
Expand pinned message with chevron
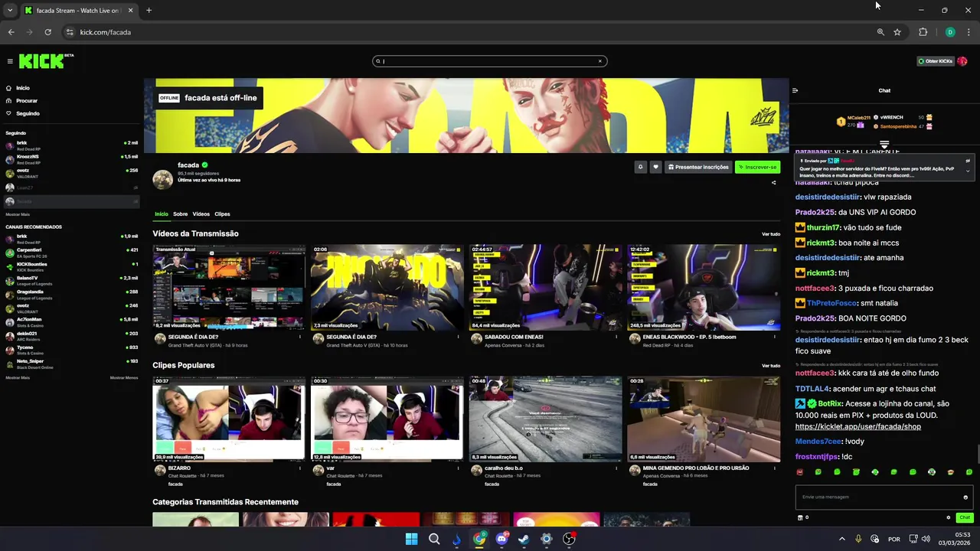pos(968,171)
